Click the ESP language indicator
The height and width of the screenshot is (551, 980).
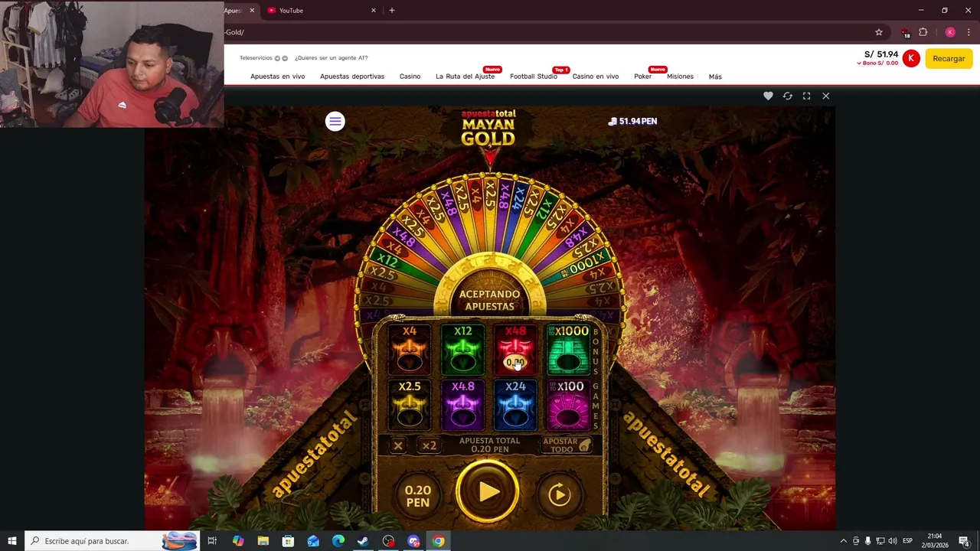pos(908,541)
